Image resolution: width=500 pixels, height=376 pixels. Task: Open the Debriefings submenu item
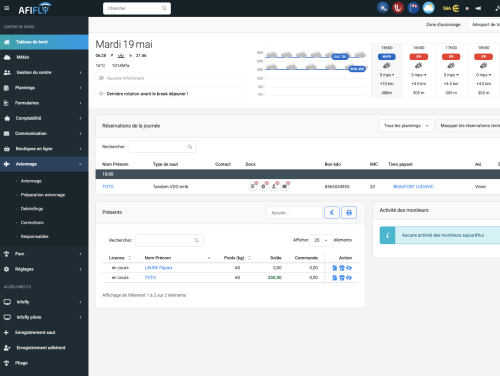click(x=32, y=209)
